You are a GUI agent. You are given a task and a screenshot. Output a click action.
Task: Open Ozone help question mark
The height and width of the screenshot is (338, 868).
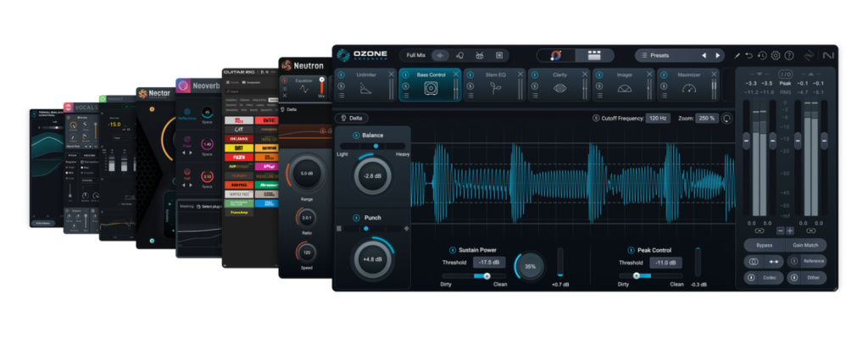click(789, 55)
